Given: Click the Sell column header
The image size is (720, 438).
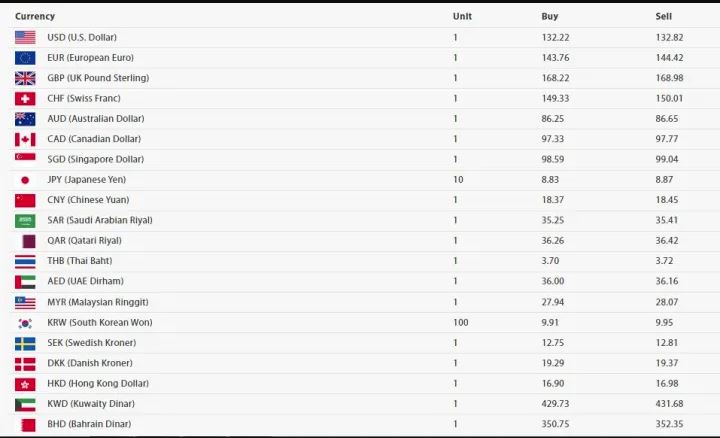Looking at the screenshot, I should [x=664, y=16].
